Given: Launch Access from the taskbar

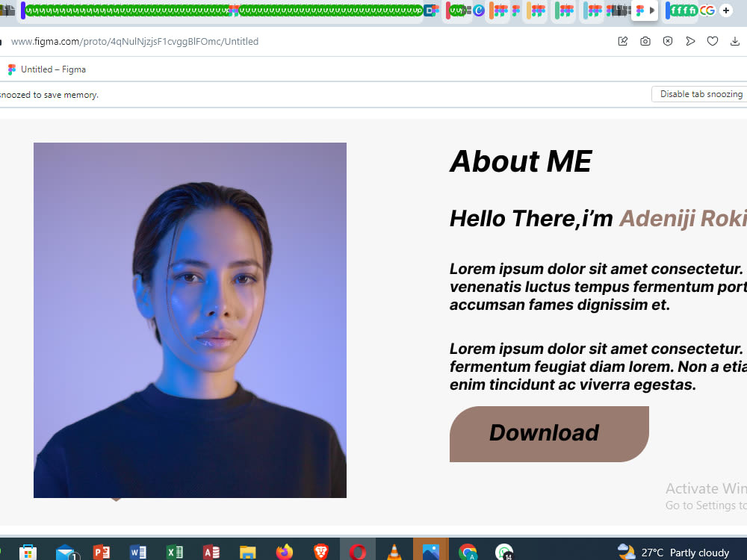Looking at the screenshot, I should [x=211, y=552].
